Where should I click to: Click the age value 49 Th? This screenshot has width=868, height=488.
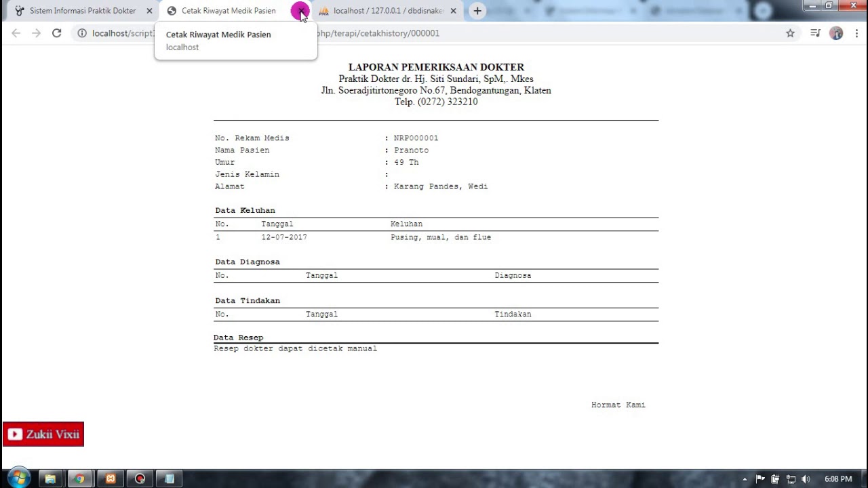(406, 163)
